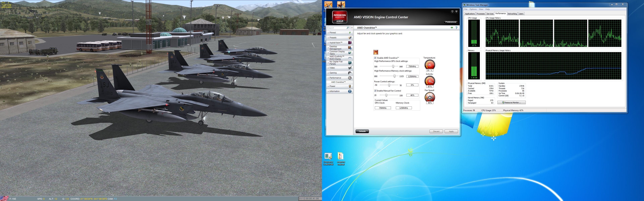Image resolution: width=644 pixels, height=201 pixels.
Task: Click the Desktop Management icon
Action: click(x=350, y=48)
